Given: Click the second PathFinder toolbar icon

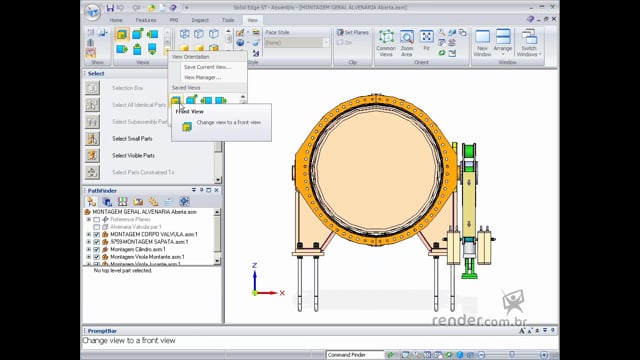Looking at the screenshot, I should coord(107,201).
